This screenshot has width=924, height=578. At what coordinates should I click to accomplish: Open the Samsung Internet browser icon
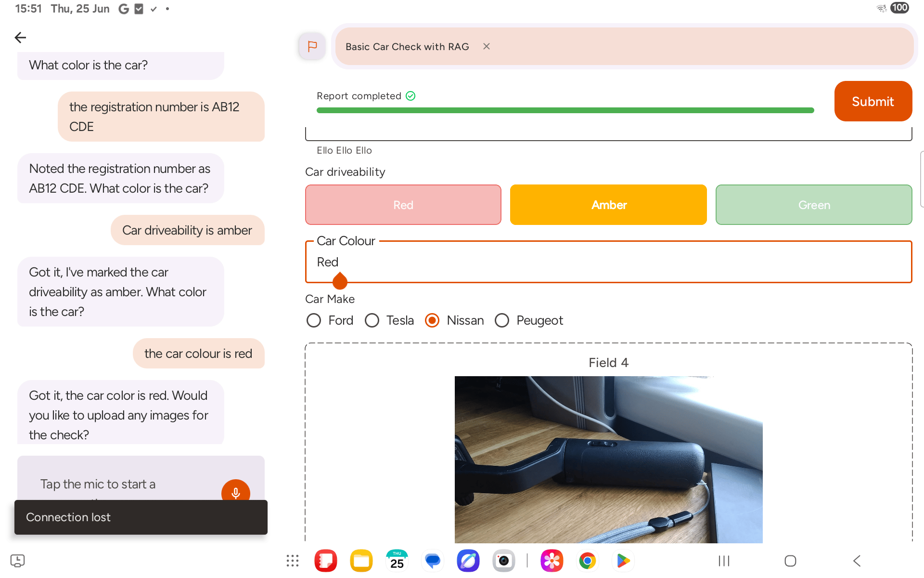tap(468, 561)
